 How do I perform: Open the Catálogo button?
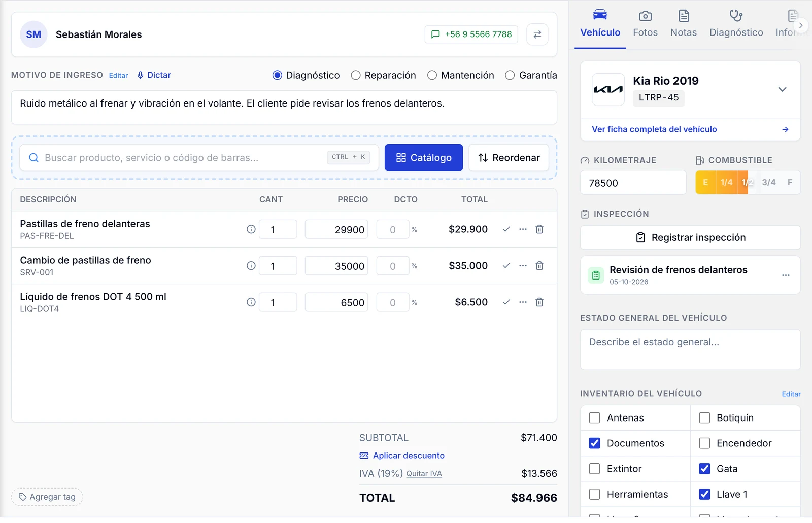(x=424, y=158)
